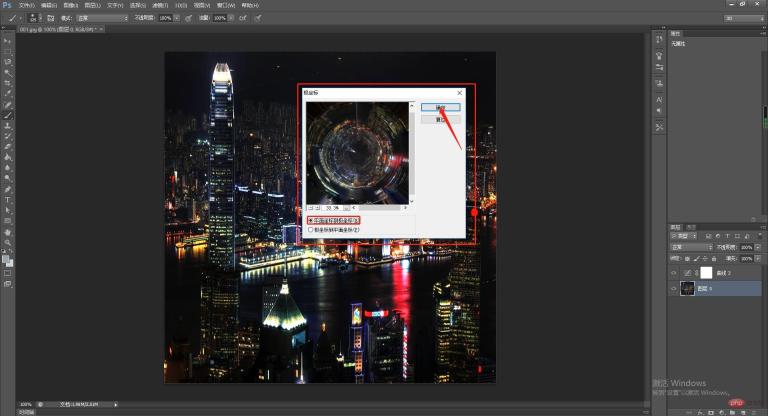Select the Hand tool
Screen dimensions: 768x416
(x=8, y=232)
